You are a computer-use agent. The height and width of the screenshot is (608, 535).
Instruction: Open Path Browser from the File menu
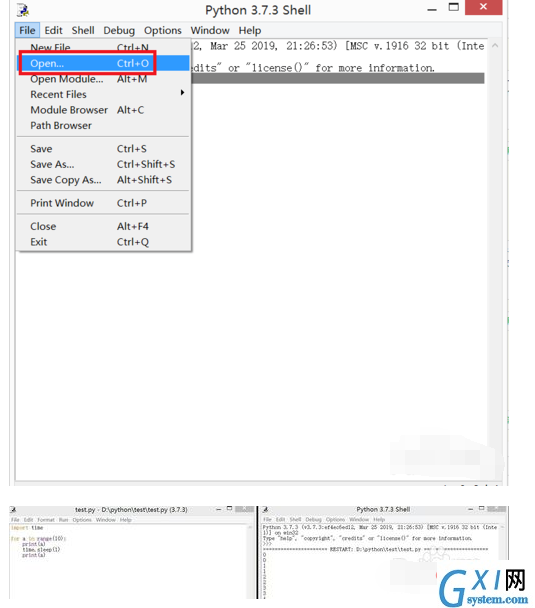[104, 125]
